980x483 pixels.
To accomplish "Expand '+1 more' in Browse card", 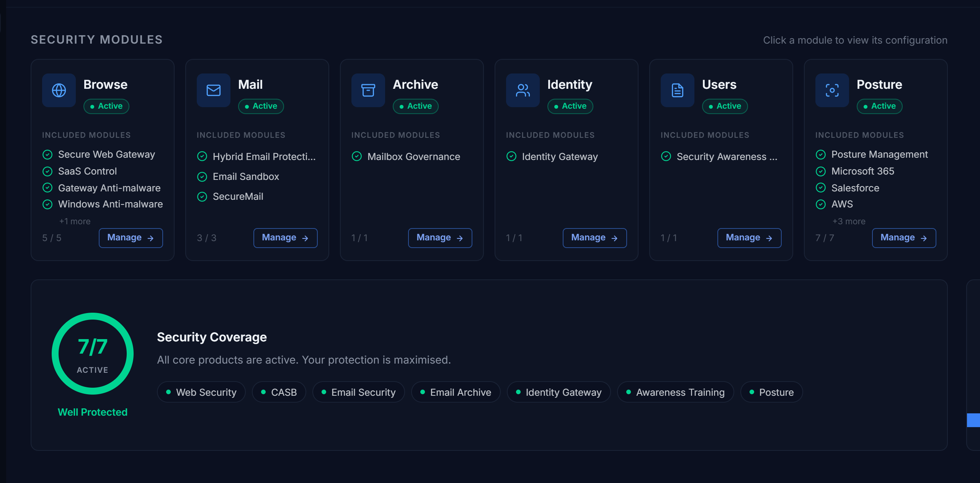I will click(75, 221).
